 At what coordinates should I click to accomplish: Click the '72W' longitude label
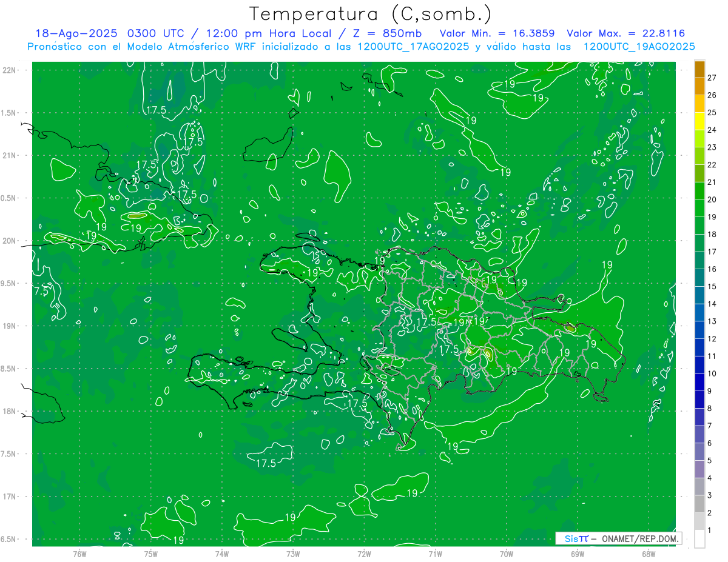[364, 554]
